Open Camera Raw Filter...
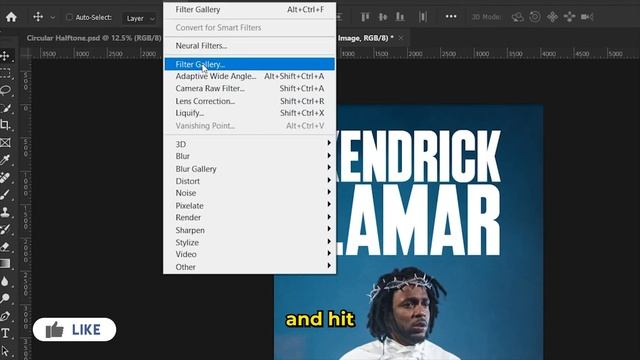This screenshot has height=360, width=640. coord(249,88)
